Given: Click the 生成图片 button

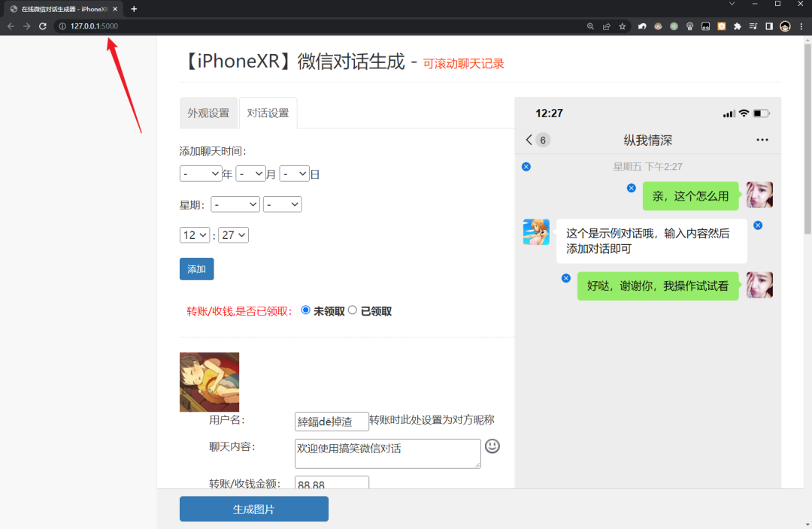Looking at the screenshot, I should tap(254, 509).
